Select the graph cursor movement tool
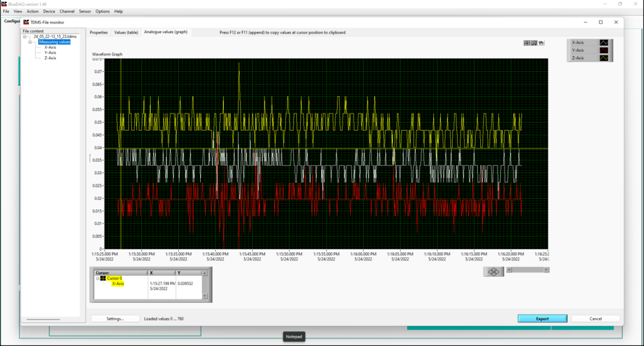 (527, 43)
